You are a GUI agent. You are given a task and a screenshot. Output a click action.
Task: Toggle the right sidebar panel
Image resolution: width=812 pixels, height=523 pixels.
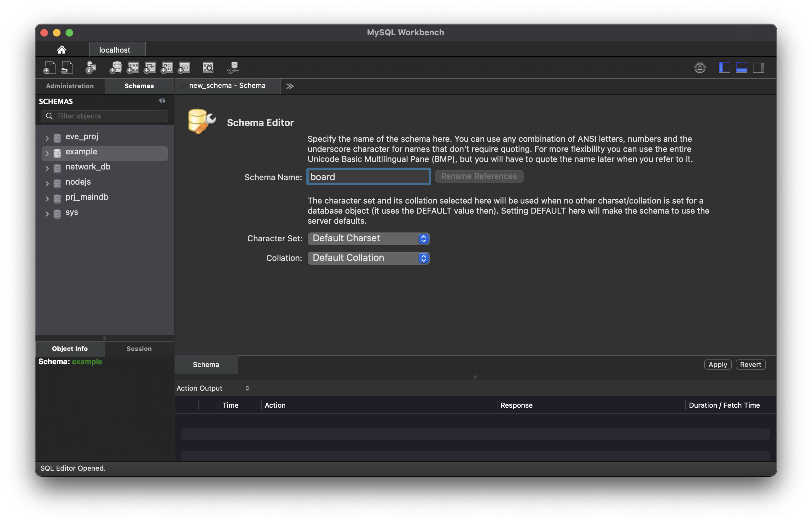point(758,68)
